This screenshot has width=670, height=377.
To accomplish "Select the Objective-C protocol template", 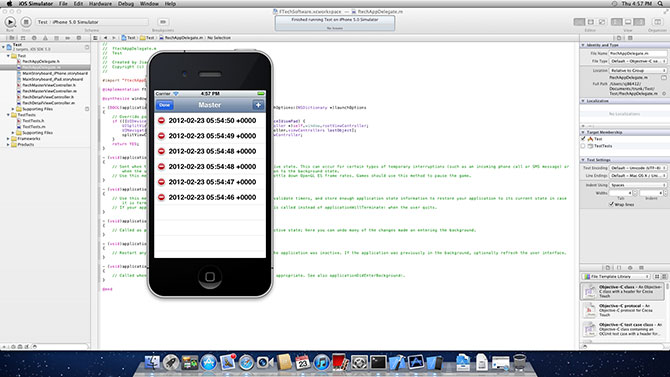I will click(623, 310).
